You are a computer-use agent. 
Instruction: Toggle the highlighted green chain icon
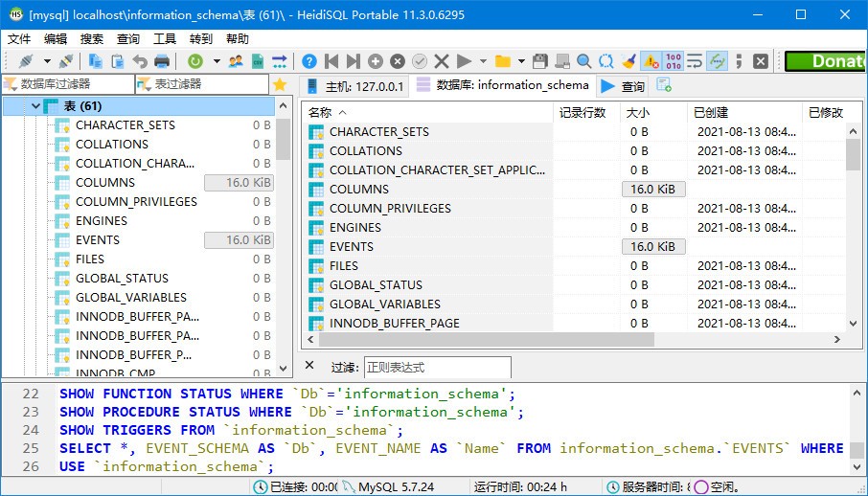click(717, 61)
